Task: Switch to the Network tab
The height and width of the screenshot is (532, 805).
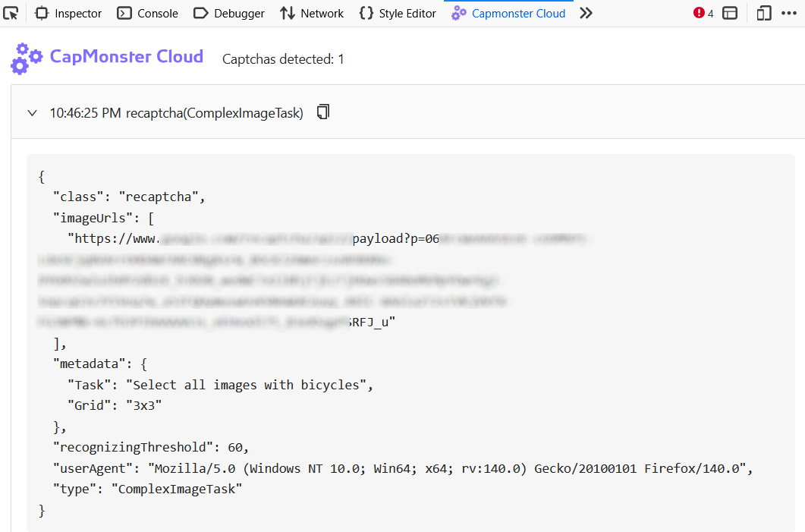Action: click(312, 13)
